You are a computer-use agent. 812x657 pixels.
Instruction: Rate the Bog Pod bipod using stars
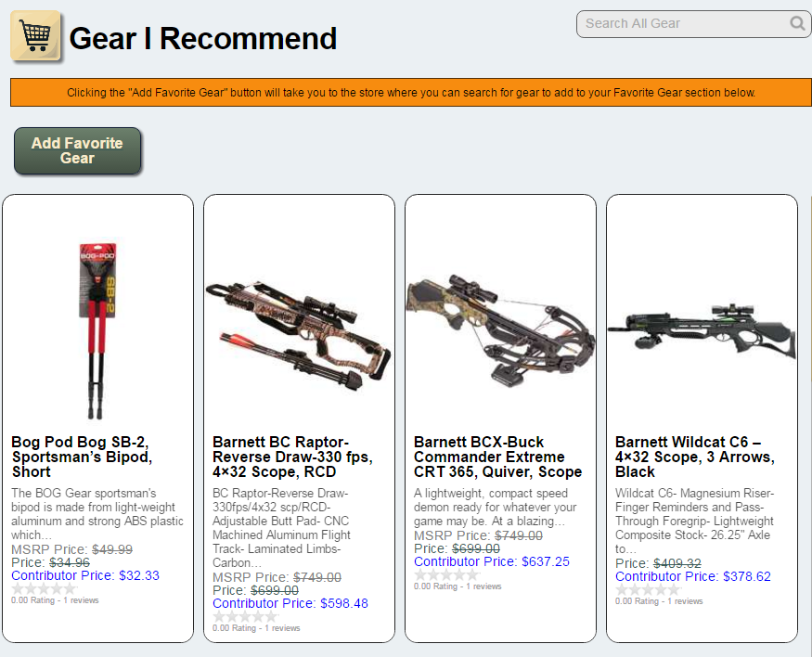pos(44,589)
